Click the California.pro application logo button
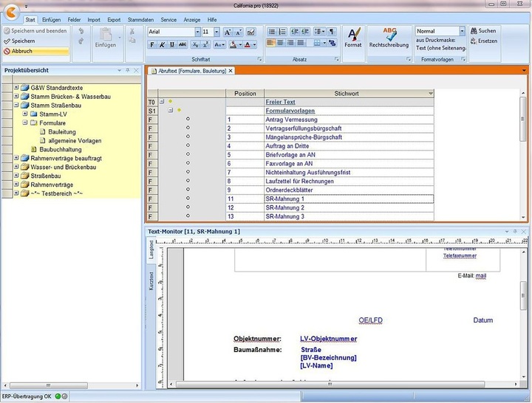This screenshot has width=532, height=403. pyautogui.click(x=10, y=13)
